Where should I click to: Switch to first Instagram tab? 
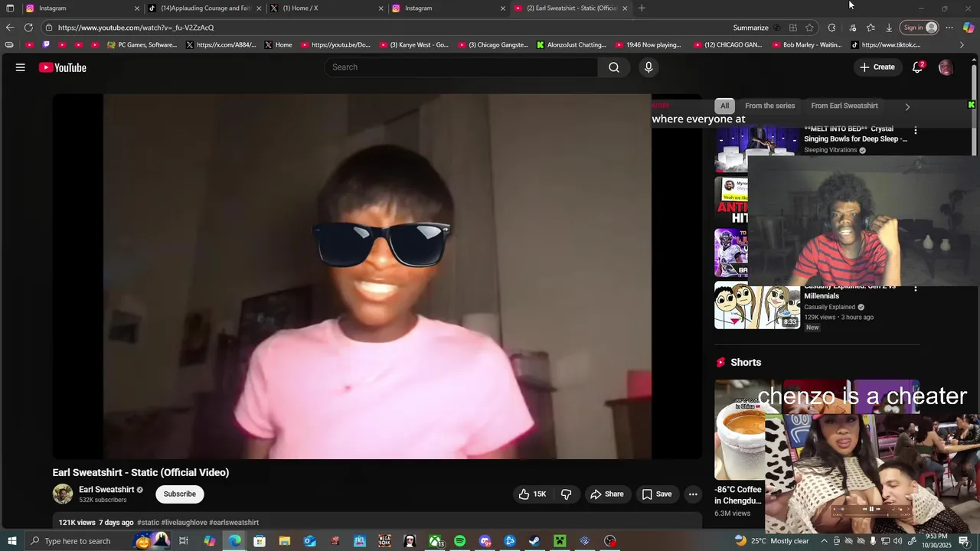pos(83,8)
